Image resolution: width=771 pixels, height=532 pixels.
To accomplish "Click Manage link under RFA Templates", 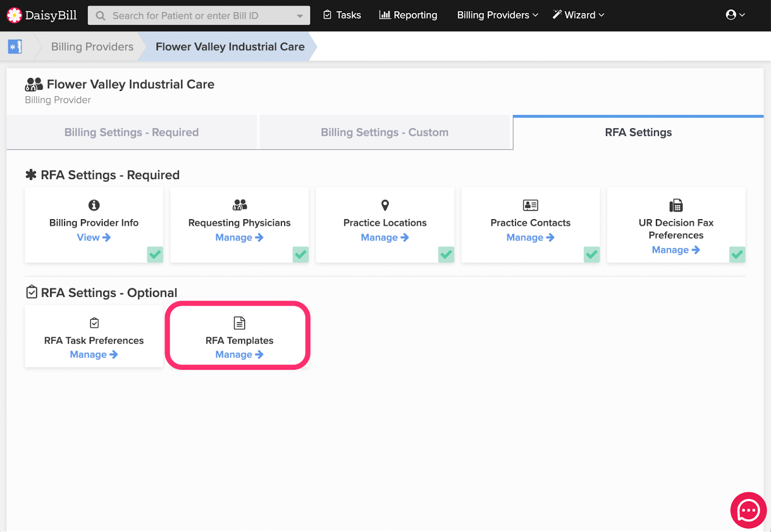I will (239, 355).
